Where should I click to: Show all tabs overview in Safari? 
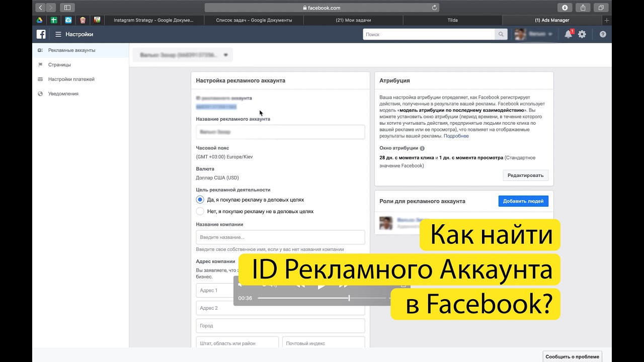[601, 8]
